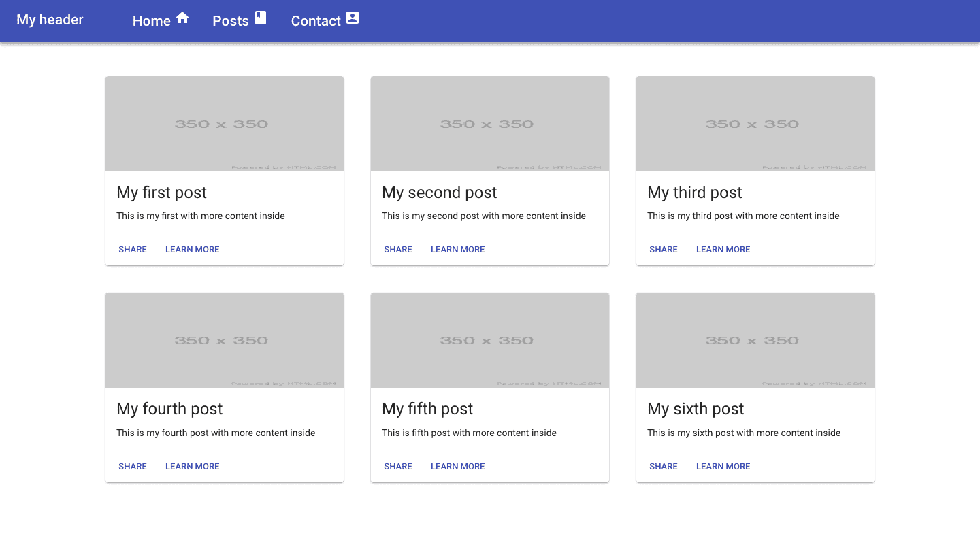Open the Posts navigation item
980x534 pixels.
click(x=231, y=21)
